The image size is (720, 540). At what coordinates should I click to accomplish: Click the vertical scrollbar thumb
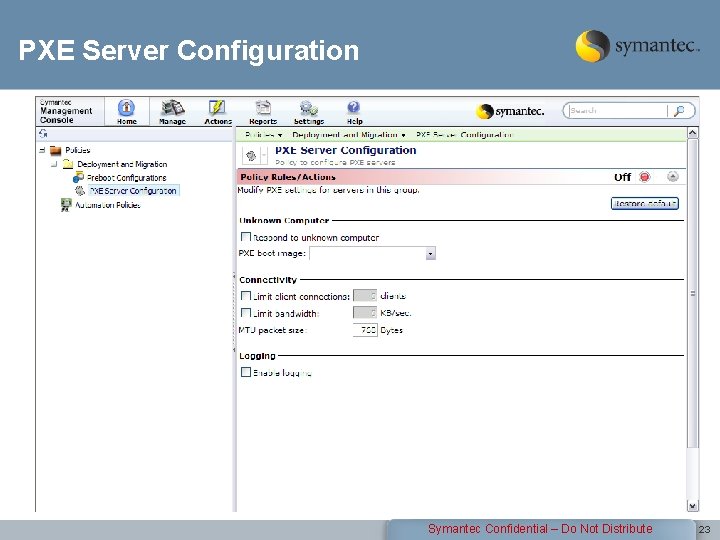pos(692,294)
